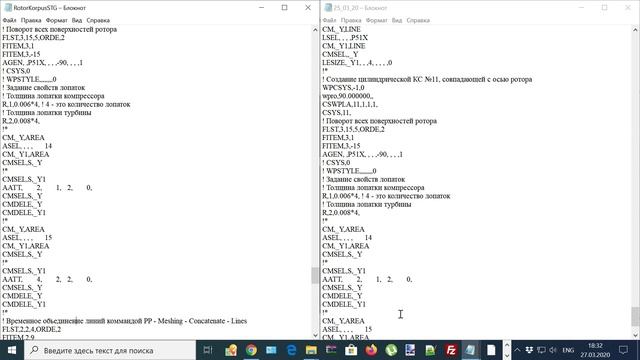The image size is (640, 360).
Task: Open the Mail app on the taskbar
Action: click(271, 350)
